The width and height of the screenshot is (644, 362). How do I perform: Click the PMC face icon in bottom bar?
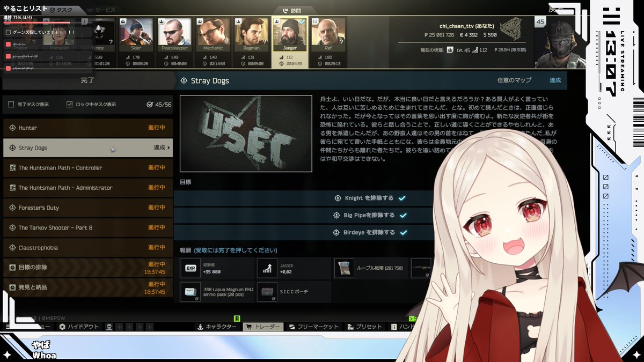(x=109, y=327)
